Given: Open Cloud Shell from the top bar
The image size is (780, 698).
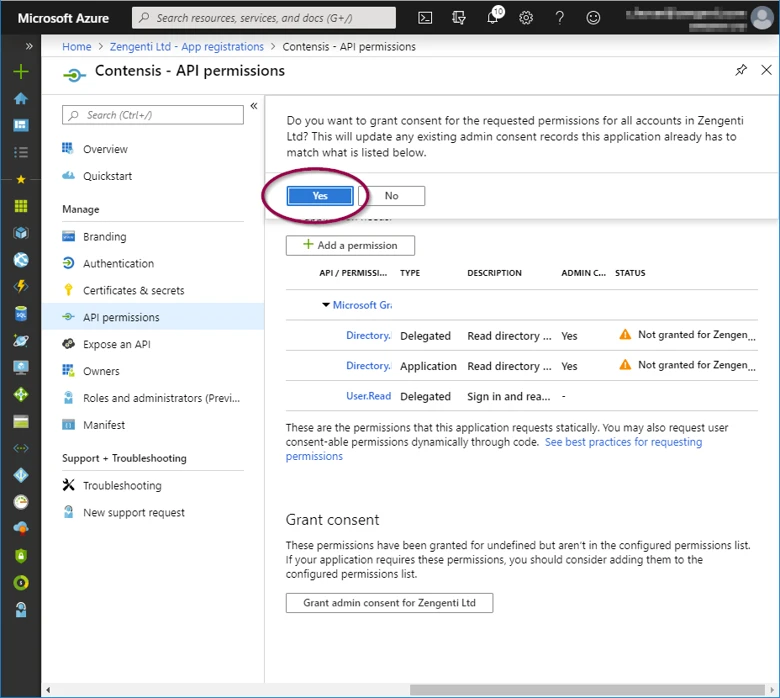Looking at the screenshot, I should coord(425,18).
